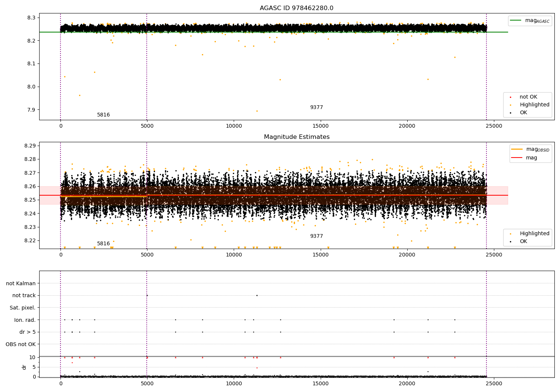Click the 20000 x-axis tick under the bottom plot
Screen dimensions: 560x392
pyautogui.click(x=407, y=383)
